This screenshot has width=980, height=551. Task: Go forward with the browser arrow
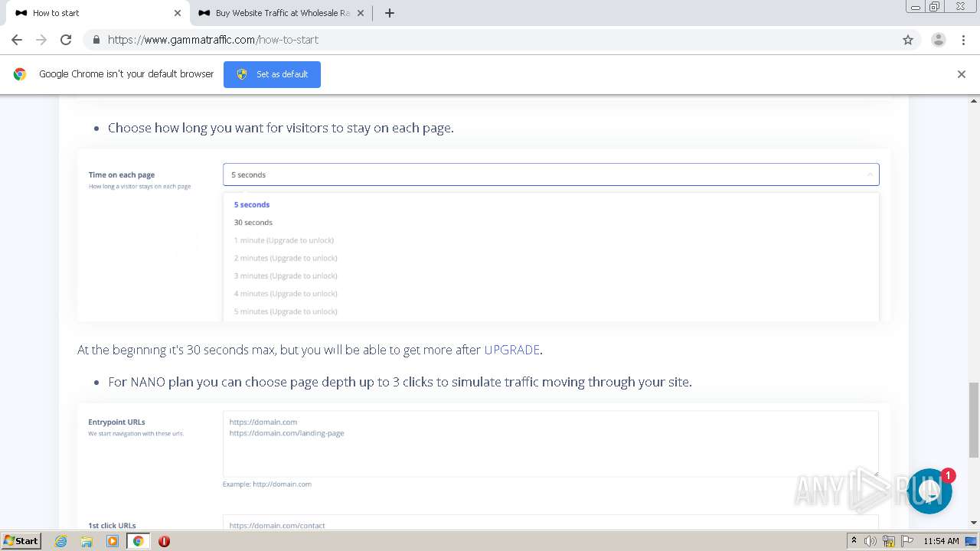click(x=41, y=40)
